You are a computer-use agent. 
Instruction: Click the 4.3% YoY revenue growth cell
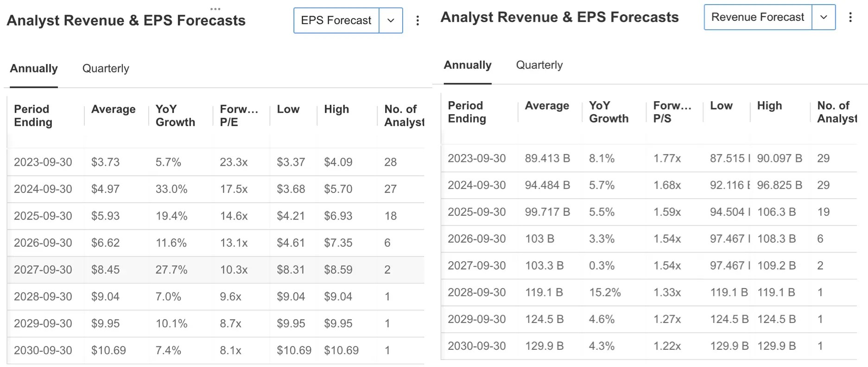(602, 346)
